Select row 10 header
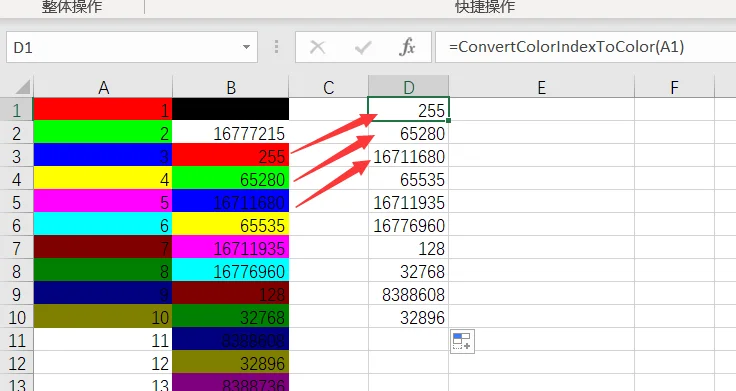The width and height of the screenshot is (736, 391). [x=16, y=317]
